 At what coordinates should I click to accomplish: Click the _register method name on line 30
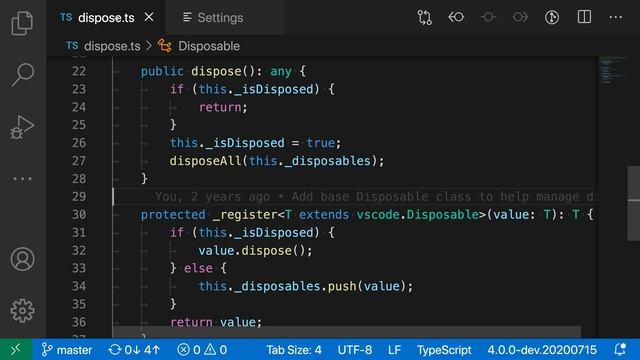pos(245,215)
